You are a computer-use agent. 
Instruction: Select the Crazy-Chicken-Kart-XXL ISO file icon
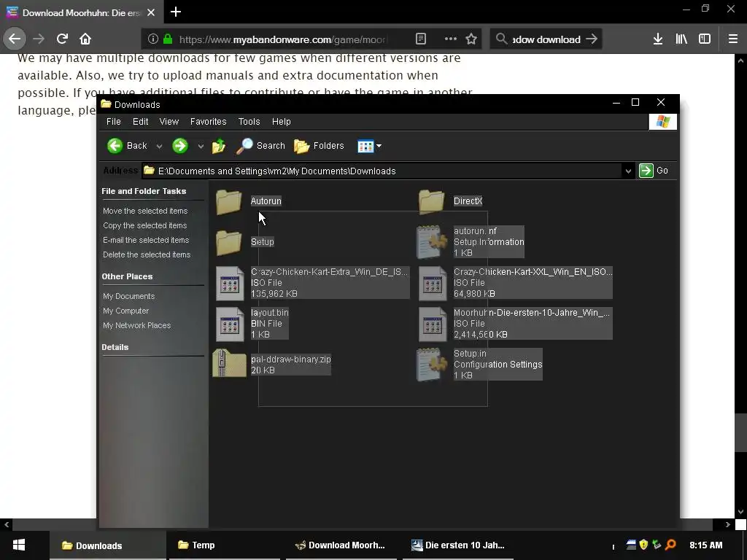pyautogui.click(x=433, y=284)
